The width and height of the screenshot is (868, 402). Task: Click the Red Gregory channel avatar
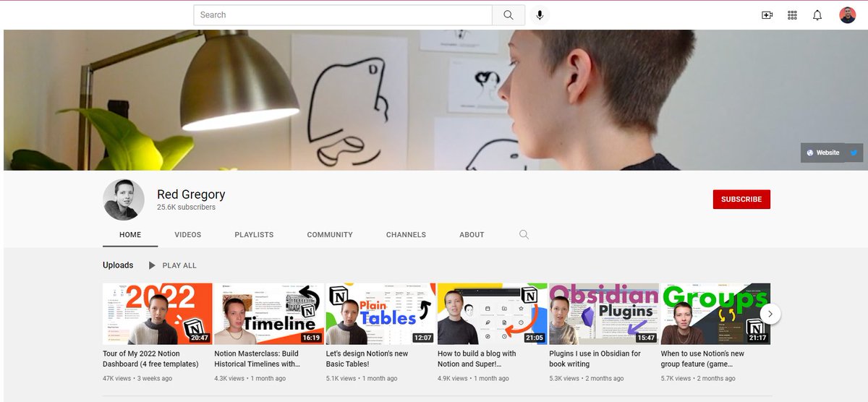124,200
